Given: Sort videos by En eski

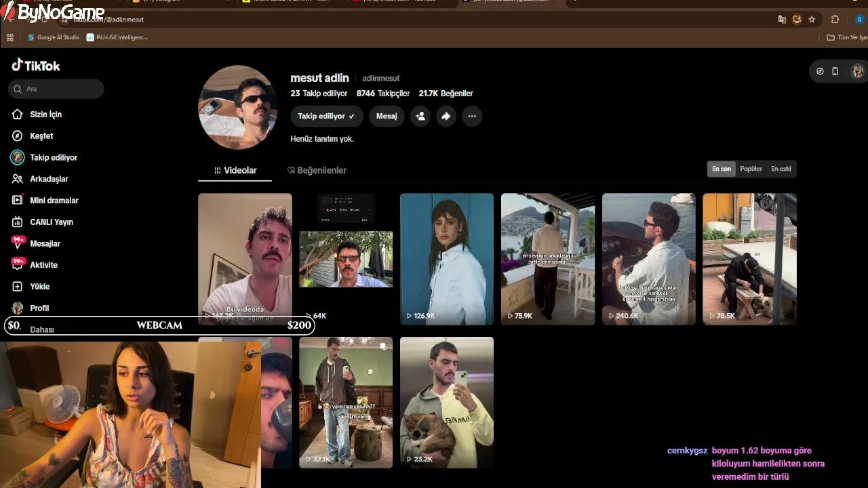Looking at the screenshot, I should (x=781, y=169).
